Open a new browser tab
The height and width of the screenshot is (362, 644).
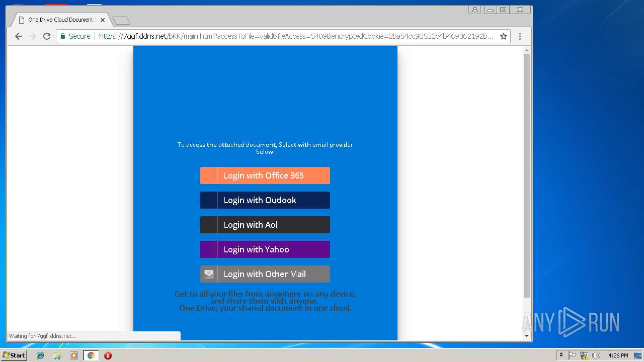121,20
